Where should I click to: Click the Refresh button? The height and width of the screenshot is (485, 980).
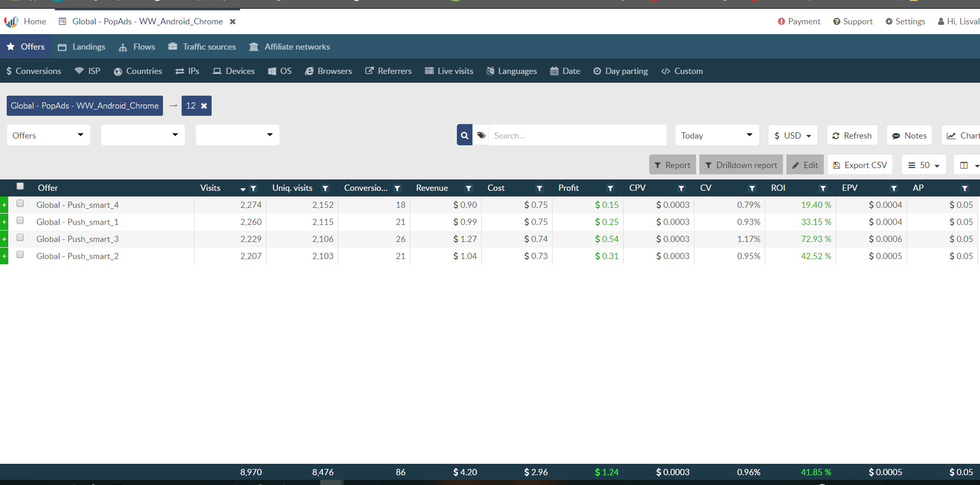pyautogui.click(x=852, y=135)
